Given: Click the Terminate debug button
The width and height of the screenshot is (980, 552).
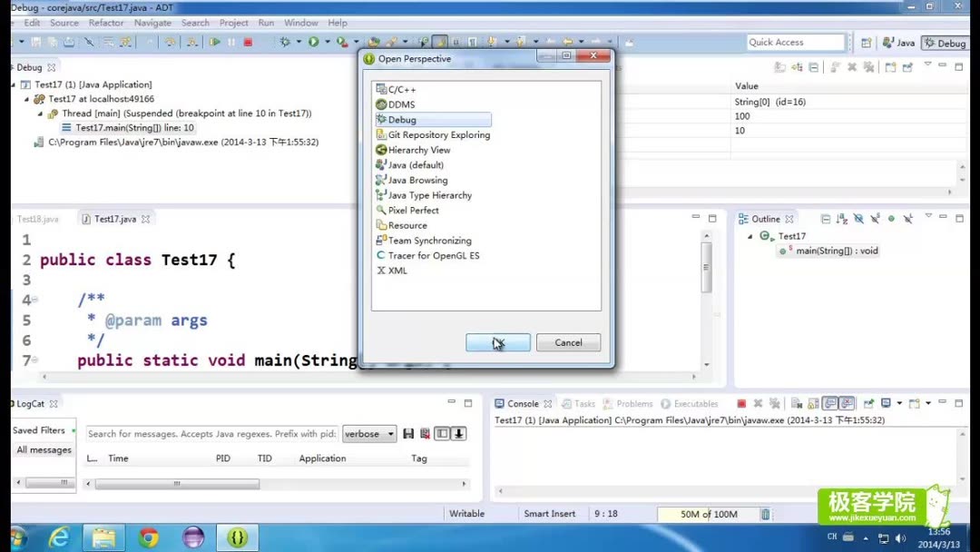Looking at the screenshot, I should coord(250,42).
